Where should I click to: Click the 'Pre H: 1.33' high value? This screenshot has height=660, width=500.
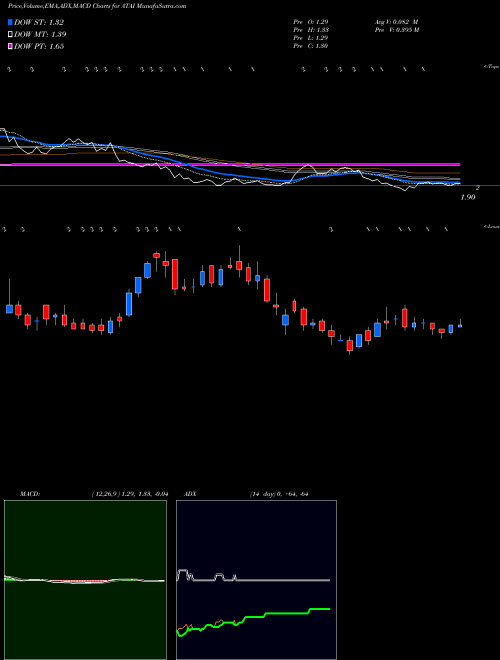point(311,30)
